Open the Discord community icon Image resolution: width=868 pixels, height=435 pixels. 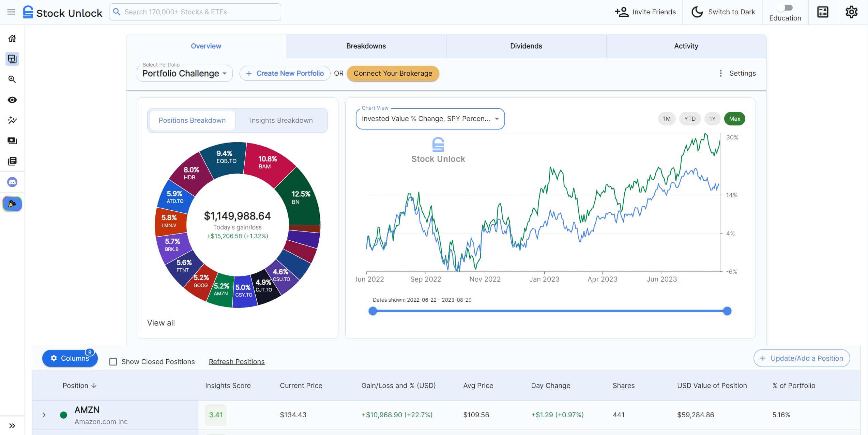(x=12, y=182)
